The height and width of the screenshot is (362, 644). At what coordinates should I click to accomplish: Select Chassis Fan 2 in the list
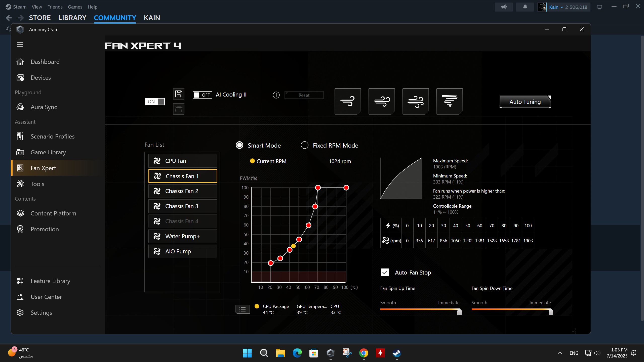[183, 191]
